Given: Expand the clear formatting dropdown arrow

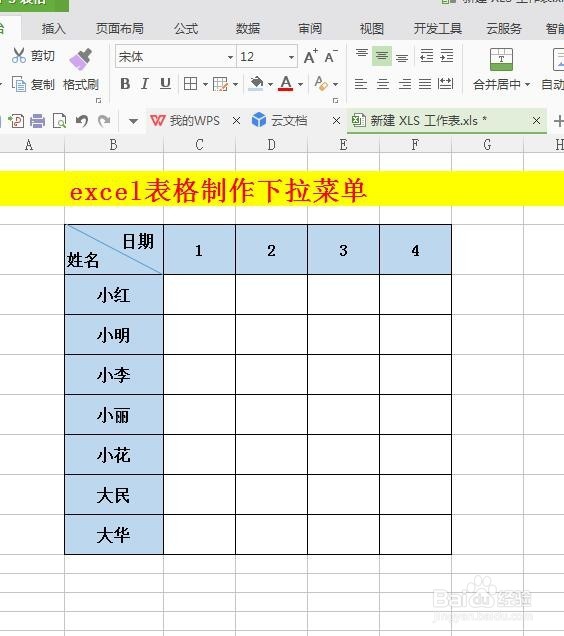Looking at the screenshot, I should [335, 84].
